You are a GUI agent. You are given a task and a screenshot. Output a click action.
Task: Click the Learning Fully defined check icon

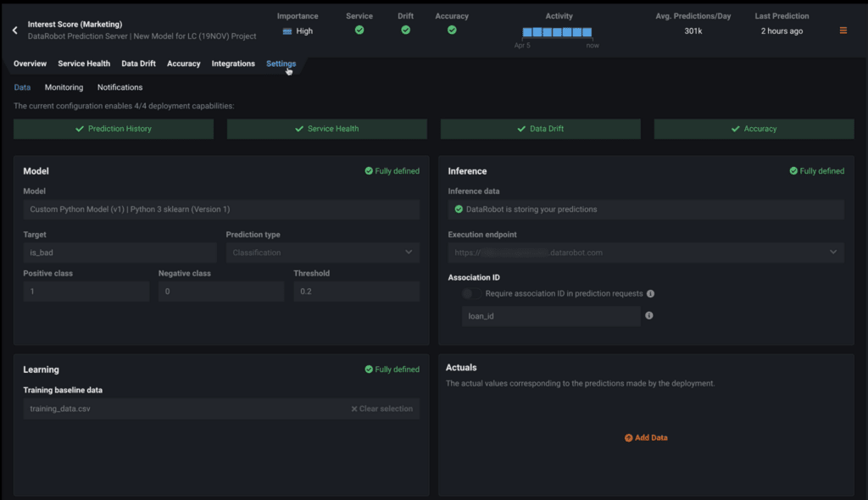coord(369,369)
